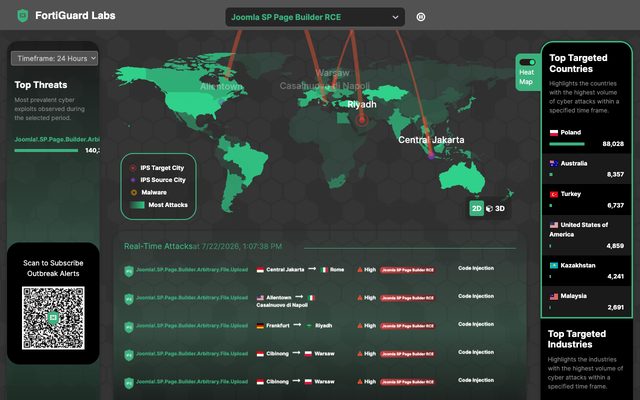Switch the map to 2D view
The height and width of the screenshot is (400, 640).
tap(476, 209)
